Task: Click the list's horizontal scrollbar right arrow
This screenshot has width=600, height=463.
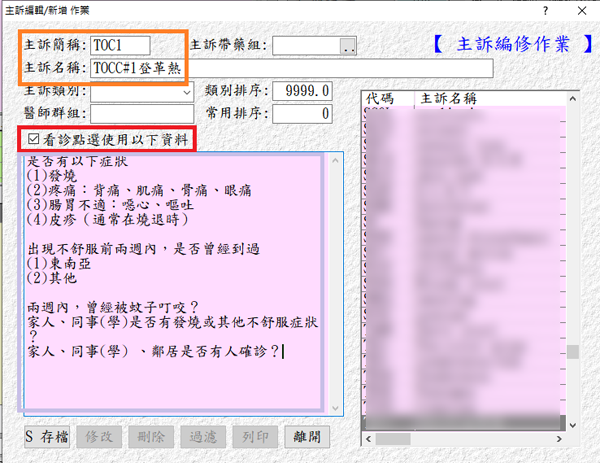Action: coord(560,438)
